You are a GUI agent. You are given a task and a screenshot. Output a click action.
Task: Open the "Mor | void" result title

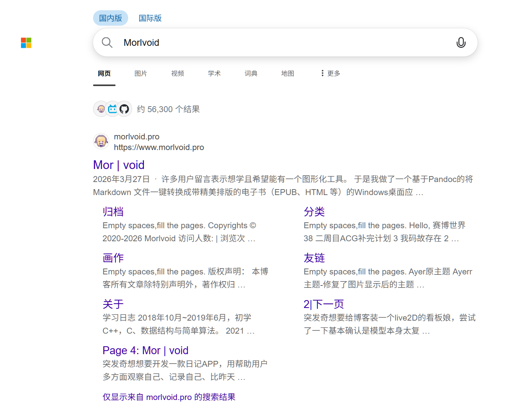[119, 165]
